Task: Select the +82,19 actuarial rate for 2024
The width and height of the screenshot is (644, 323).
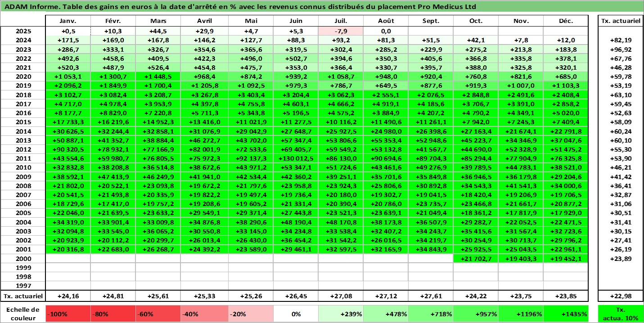Action: tap(621, 40)
